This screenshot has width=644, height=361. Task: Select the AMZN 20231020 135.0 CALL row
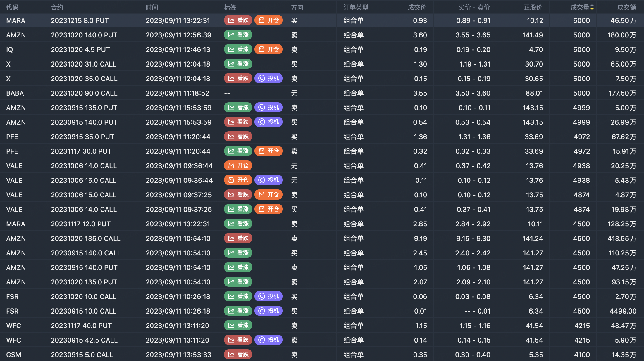[x=85, y=238]
